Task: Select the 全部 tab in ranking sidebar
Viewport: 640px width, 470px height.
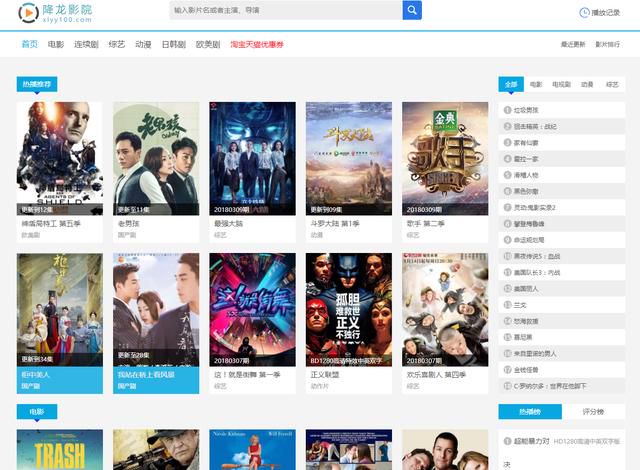Action: pos(511,84)
